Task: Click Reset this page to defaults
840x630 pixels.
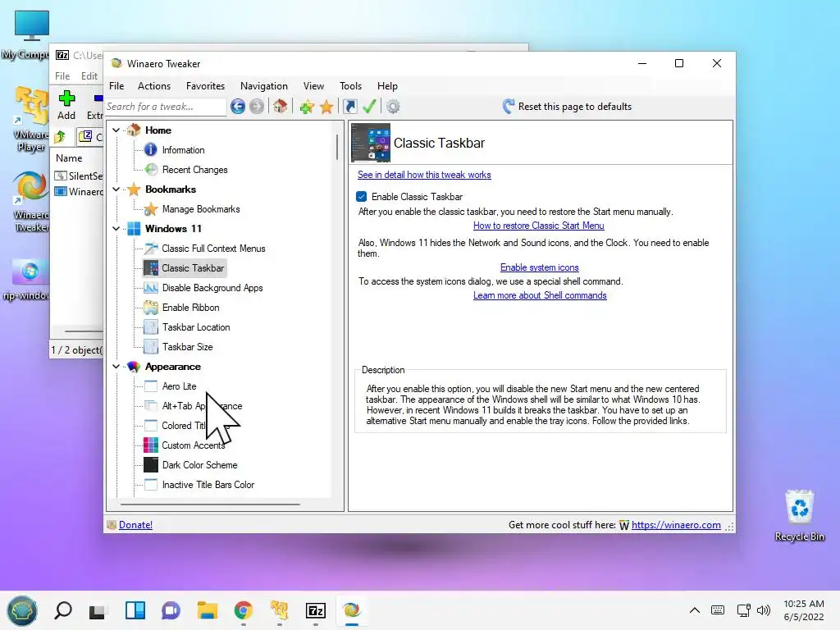Action: click(568, 107)
